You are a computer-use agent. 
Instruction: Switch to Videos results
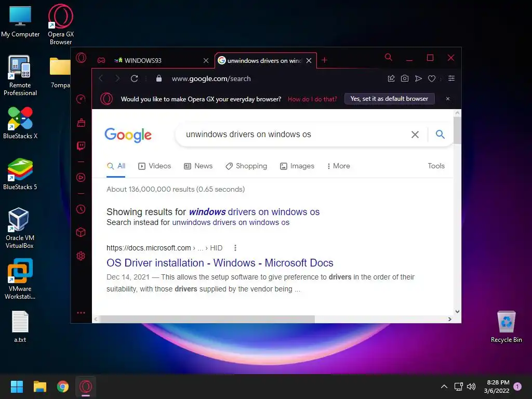coord(154,166)
